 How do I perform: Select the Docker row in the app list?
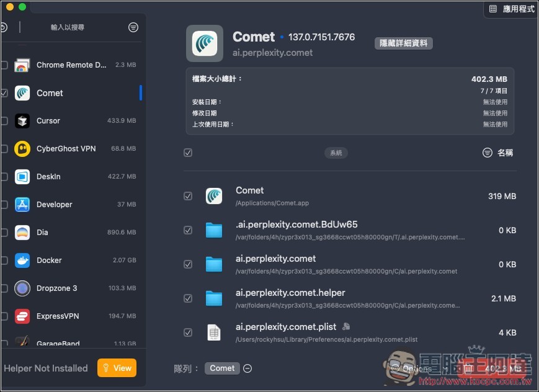point(71,261)
